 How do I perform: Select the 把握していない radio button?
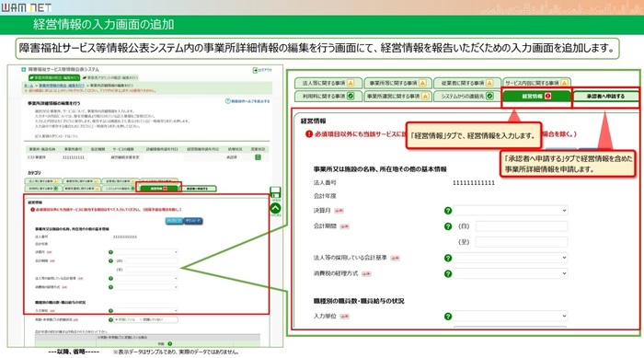point(141,319)
